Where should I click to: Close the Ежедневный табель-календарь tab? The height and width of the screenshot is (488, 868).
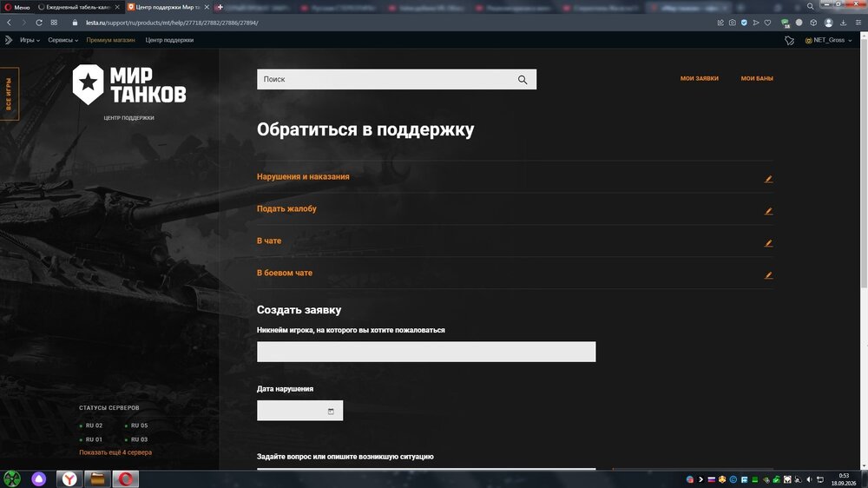coord(117,7)
